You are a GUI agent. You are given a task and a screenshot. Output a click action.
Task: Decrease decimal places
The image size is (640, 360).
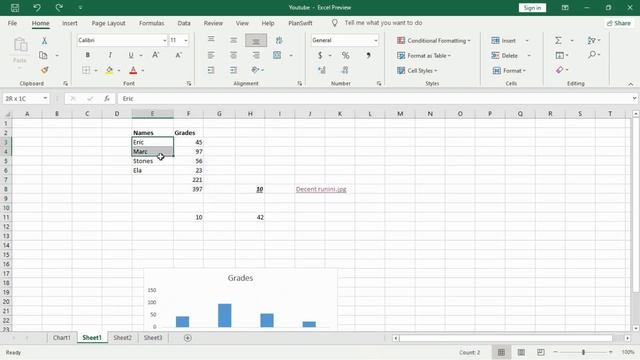(345, 70)
